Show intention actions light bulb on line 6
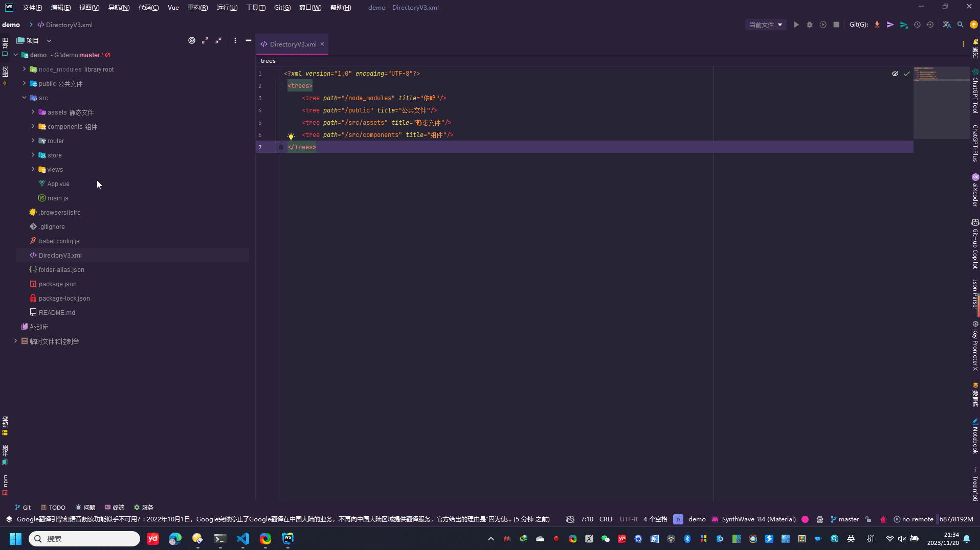Screen dimensions: 980x550 [291, 136]
